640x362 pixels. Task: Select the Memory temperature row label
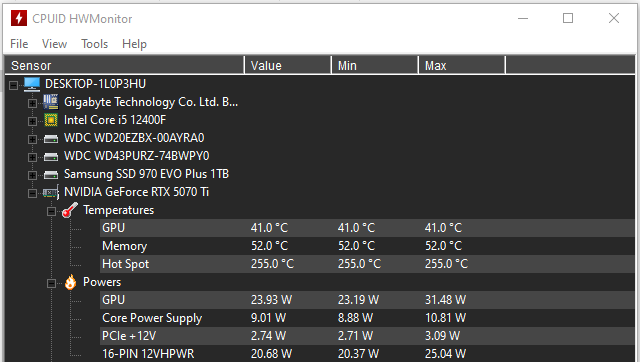coord(124,246)
